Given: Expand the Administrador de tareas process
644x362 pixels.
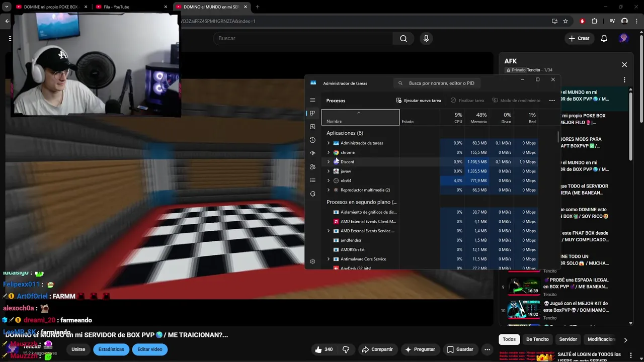Looking at the screenshot, I should [x=329, y=143].
